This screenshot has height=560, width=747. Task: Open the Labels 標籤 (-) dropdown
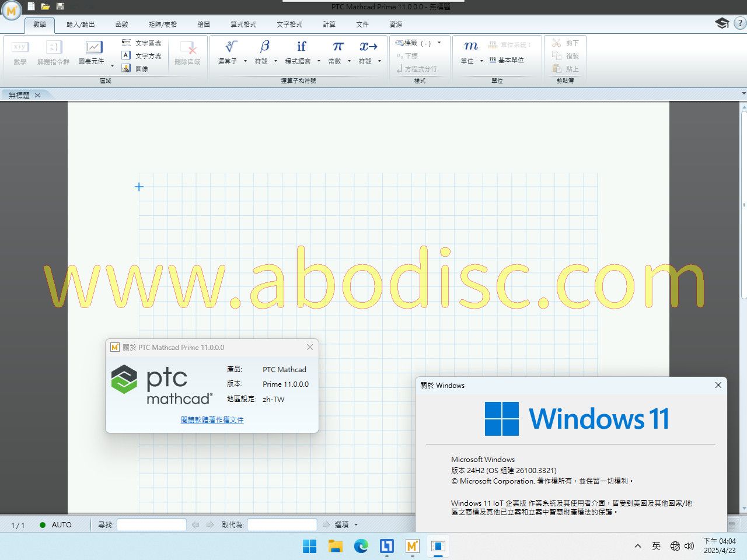click(418, 43)
